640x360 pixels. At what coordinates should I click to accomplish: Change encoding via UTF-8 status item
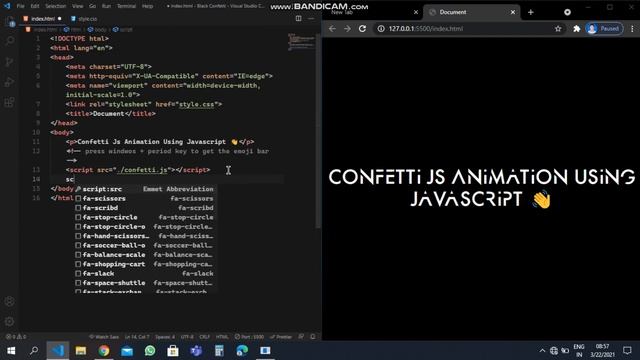(187, 337)
